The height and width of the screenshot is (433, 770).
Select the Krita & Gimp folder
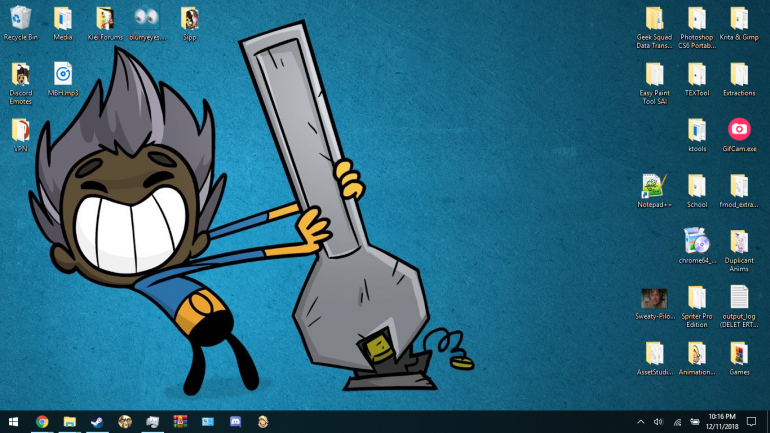[738, 18]
